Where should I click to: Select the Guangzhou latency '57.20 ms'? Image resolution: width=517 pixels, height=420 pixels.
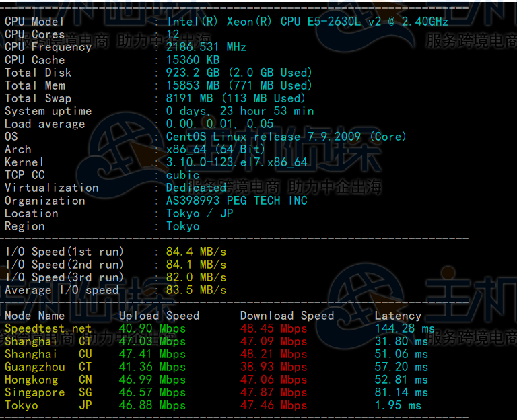click(401, 367)
